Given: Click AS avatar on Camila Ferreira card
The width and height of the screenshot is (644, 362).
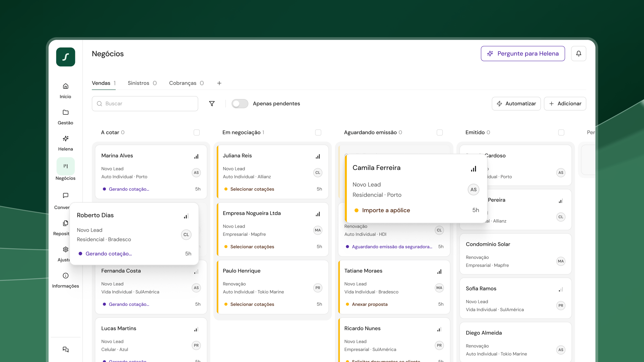Looking at the screenshot, I should (473, 190).
